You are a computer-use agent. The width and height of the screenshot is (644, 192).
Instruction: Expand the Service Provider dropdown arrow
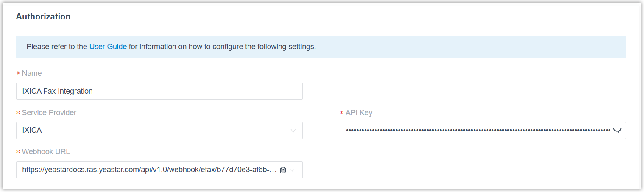coord(293,131)
